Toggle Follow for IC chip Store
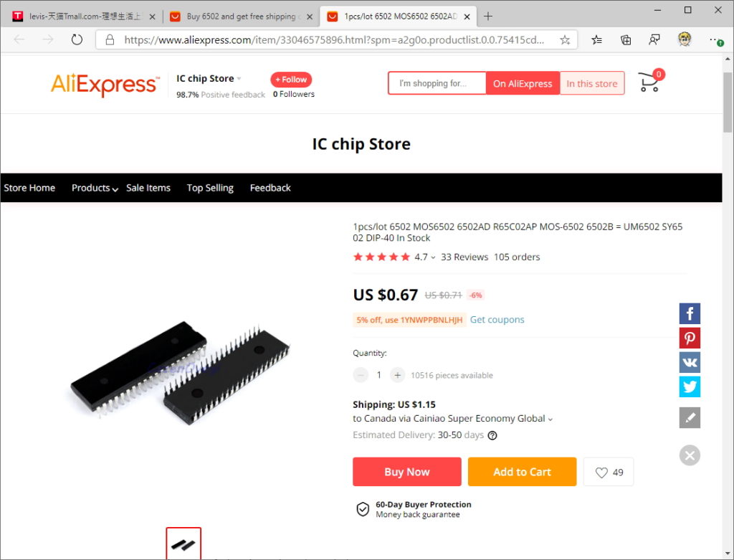 point(291,80)
